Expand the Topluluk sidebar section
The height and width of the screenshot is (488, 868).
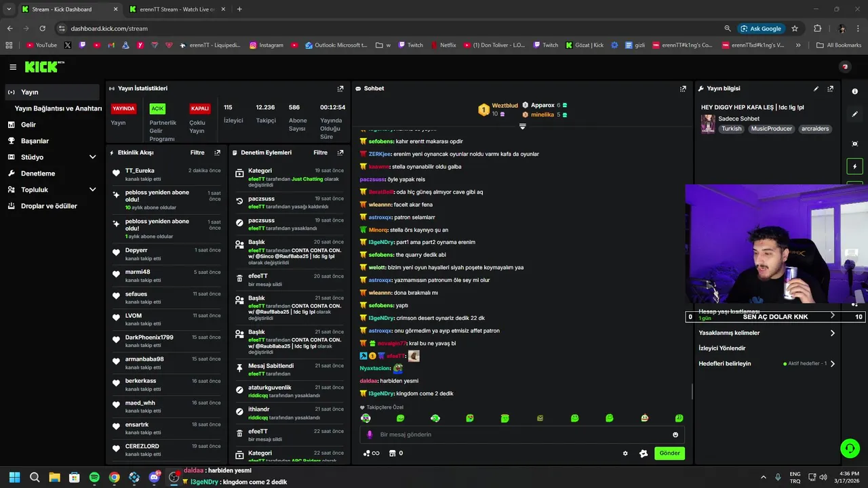[x=93, y=190]
